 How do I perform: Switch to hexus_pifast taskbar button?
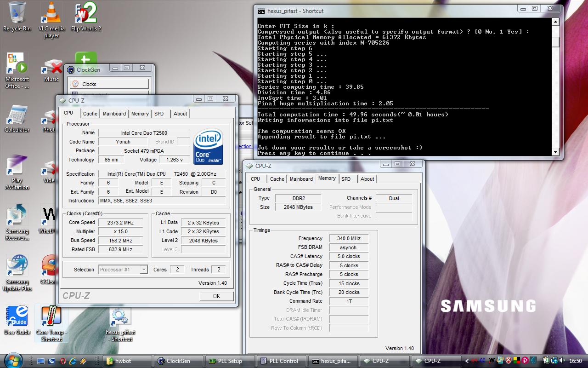(333, 361)
